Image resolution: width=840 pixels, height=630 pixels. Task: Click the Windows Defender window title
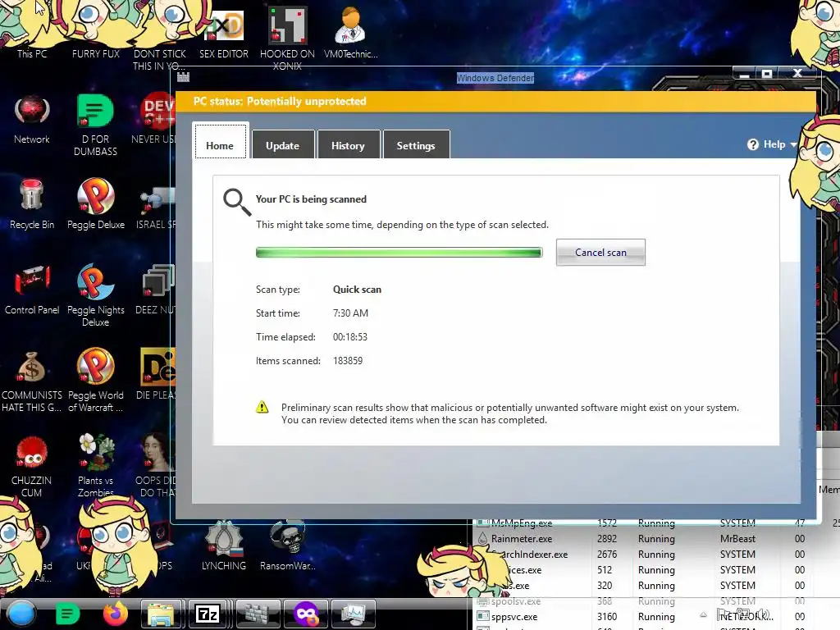click(x=495, y=78)
